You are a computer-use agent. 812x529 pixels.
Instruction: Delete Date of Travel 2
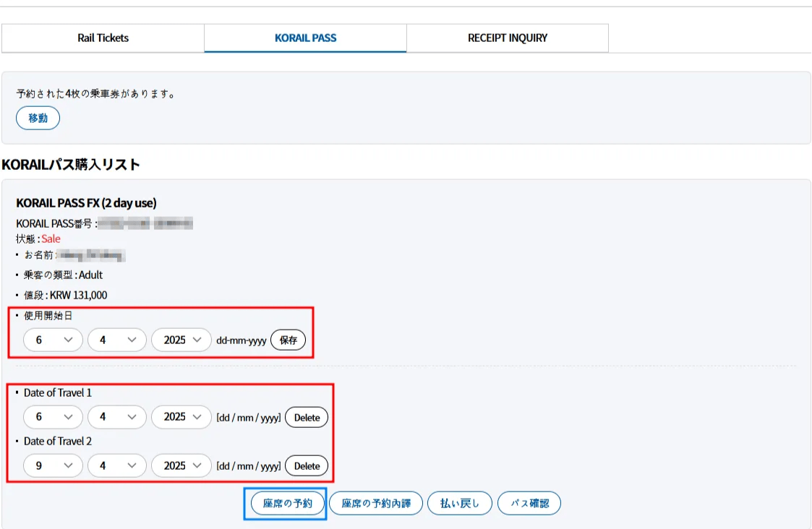pos(307,466)
